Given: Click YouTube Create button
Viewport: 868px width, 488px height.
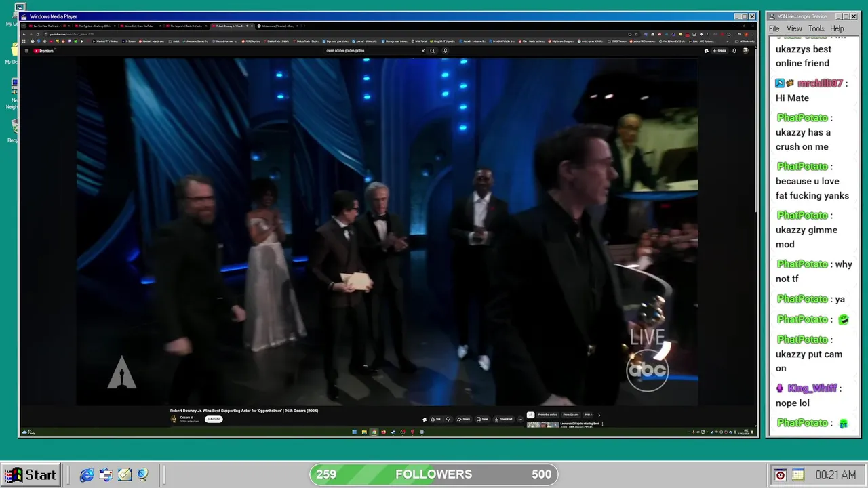Looking at the screenshot, I should [720, 51].
